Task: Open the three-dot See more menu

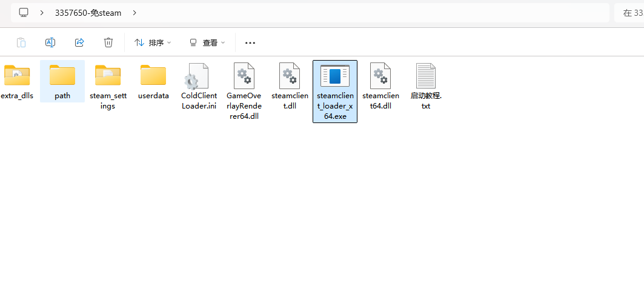Action: click(x=250, y=42)
